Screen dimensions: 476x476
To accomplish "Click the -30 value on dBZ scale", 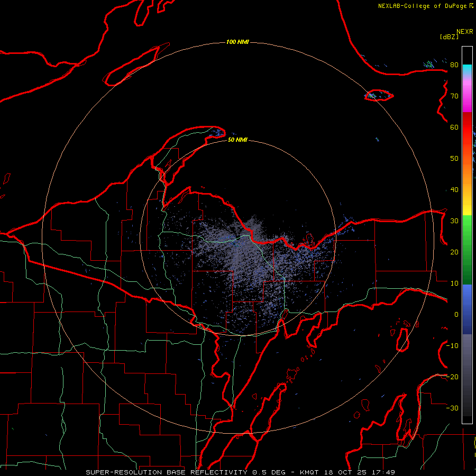I will [x=452, y=408].
